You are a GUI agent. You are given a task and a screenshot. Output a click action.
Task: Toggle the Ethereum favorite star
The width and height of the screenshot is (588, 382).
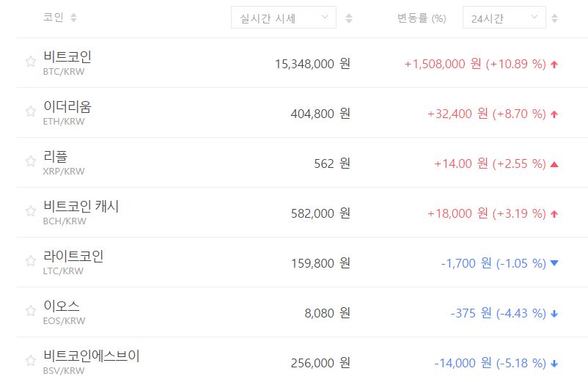coord(31,112)
